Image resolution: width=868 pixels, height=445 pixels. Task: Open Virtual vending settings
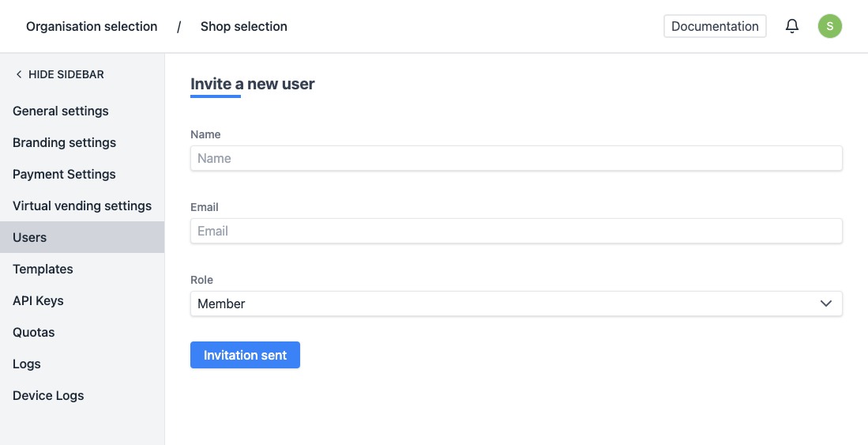[82, 206]
